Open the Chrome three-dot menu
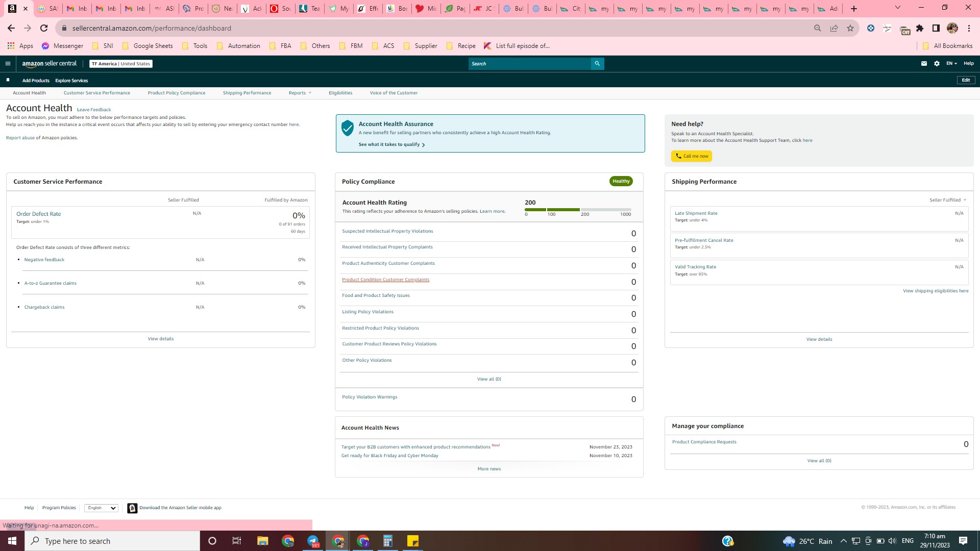This screenshot has height=551, width=980. click(x=969, y=28)
